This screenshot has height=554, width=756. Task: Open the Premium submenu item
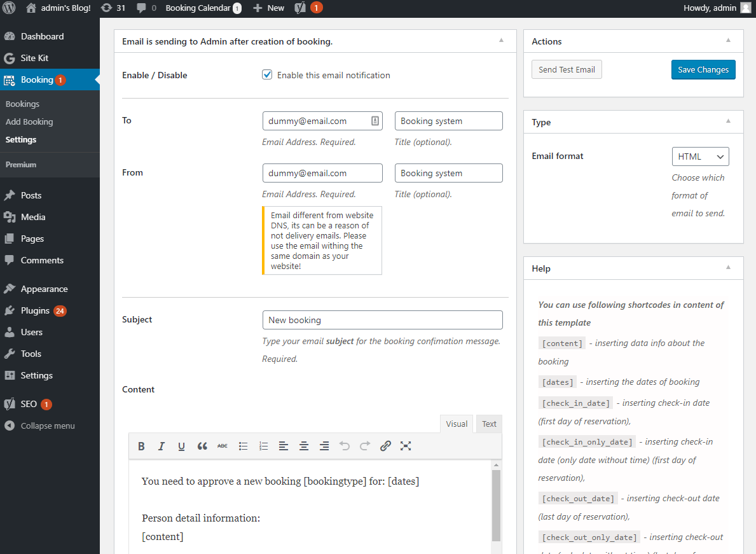[x=21, y=165]
